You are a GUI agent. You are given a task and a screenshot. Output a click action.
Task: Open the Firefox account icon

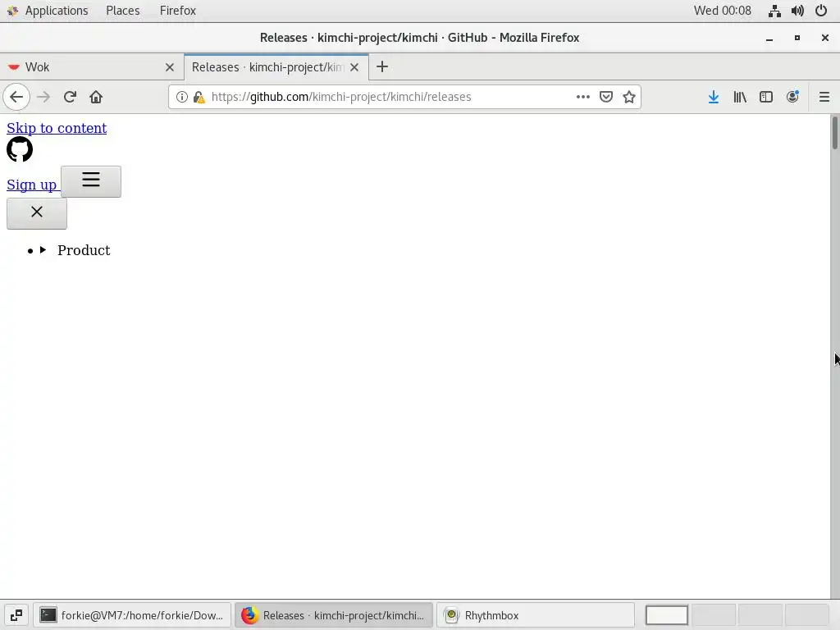[x=792, y=97]
